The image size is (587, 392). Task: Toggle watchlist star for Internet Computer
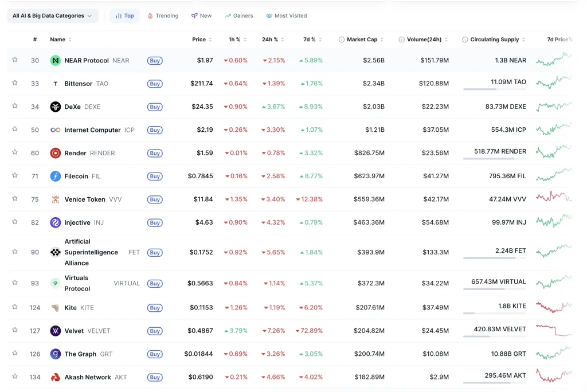[x=14, y=129]
